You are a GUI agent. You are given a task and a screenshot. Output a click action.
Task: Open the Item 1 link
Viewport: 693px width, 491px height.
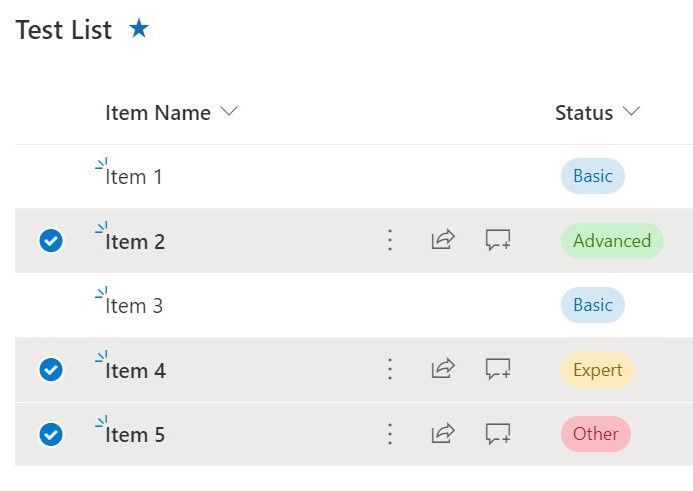pyautogui.click(x=134, y=177)
